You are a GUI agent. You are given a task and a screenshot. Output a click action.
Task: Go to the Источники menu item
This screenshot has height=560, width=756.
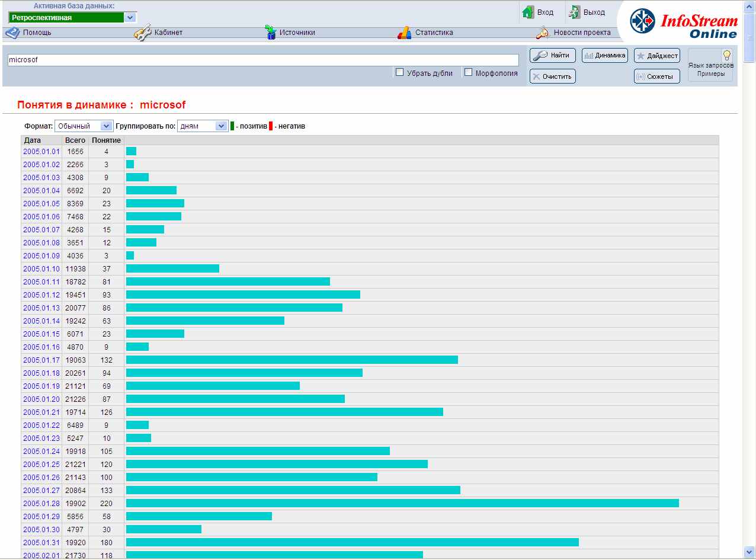tap(298, 33)
